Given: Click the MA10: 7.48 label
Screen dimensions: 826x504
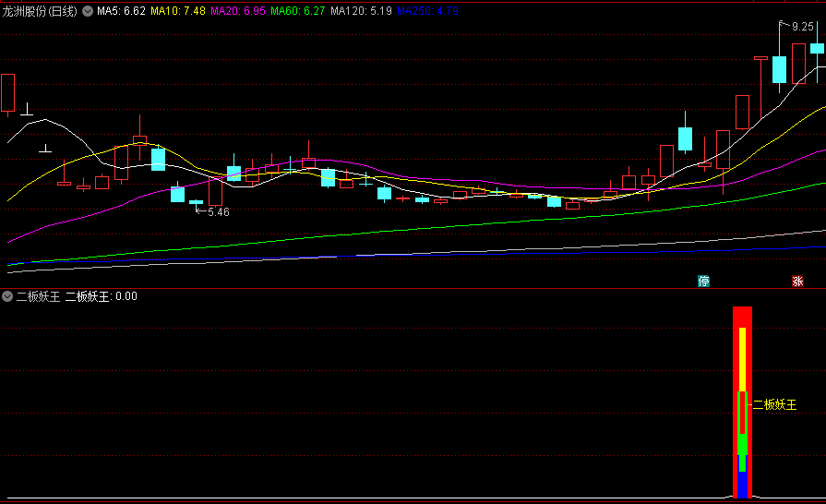Looking at the screenshot, I should pyautogui.click(x=178, y=11).
